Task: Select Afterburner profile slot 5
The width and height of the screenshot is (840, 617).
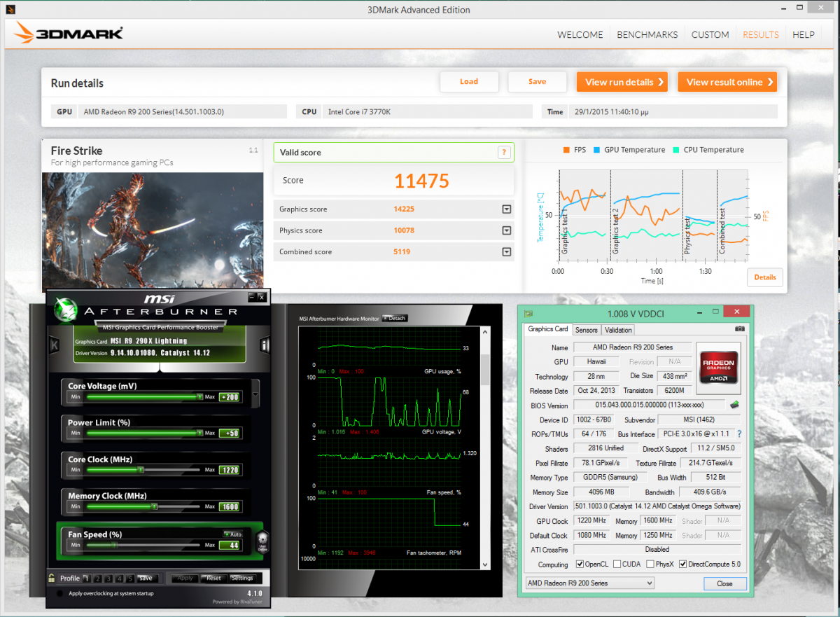Action: tap(130, 578)
